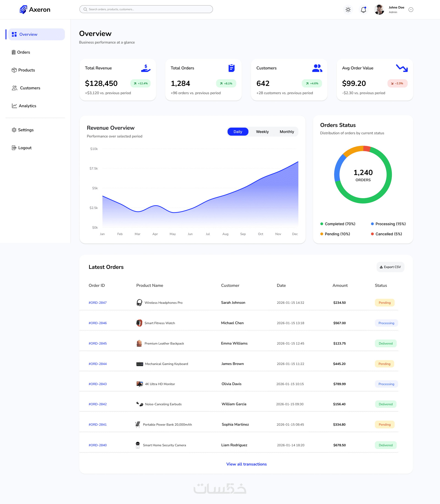Switch revenue chart to Weekly
Viewport: 440px width, 504px height.
click(x=262, y=132)
